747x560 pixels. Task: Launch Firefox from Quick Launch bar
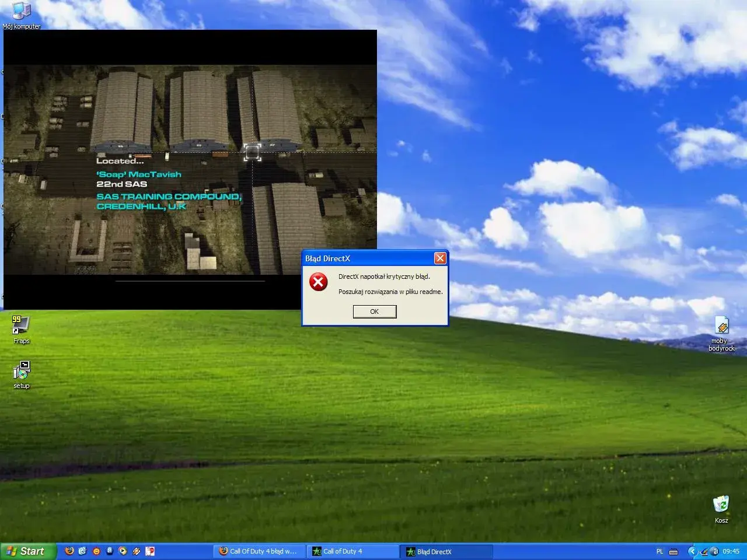click(69, 551)
